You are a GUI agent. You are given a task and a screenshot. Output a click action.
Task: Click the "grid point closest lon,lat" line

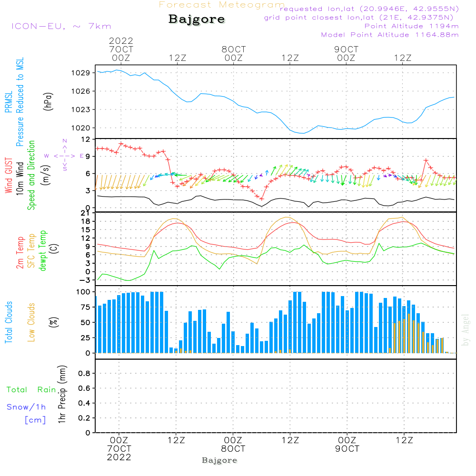(x=358, y=18)
